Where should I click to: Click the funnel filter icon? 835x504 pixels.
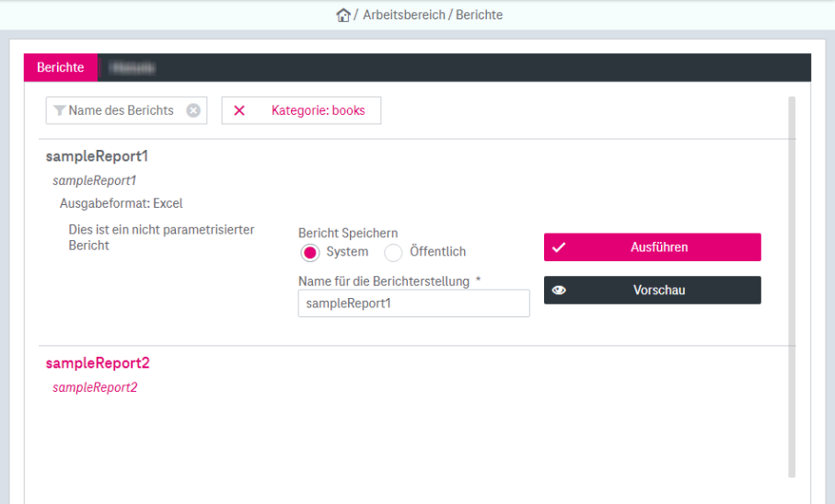(59, 110)
